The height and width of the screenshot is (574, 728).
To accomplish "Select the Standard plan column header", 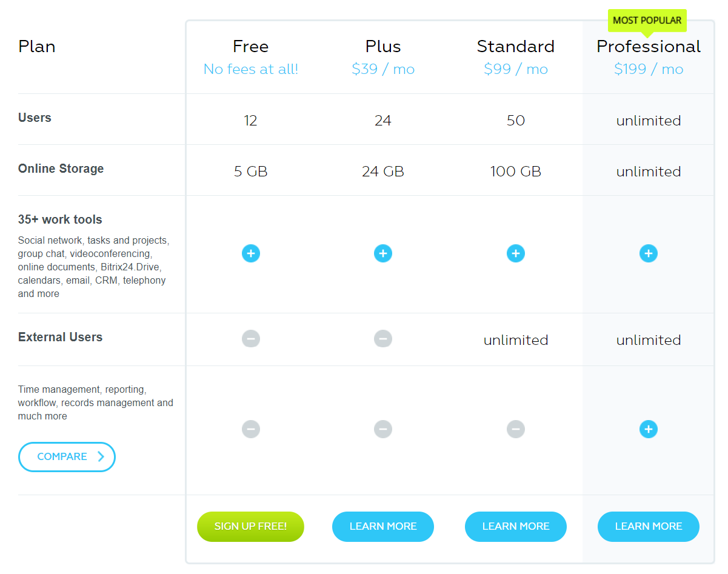I will [x=516, y=46].
